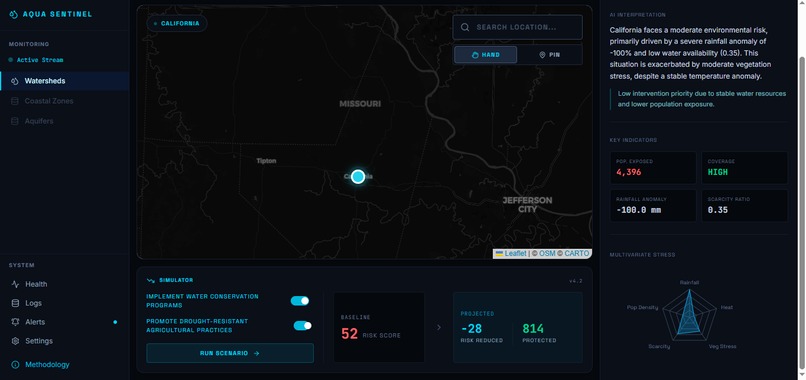Viewport: 806px width, 380px height.
Task: Run the simulator scenario
Action: click(230, 353)
